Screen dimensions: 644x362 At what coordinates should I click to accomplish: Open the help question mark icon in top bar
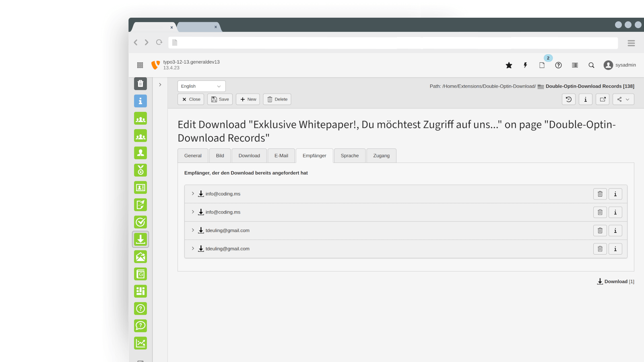[x=558, y=65]
